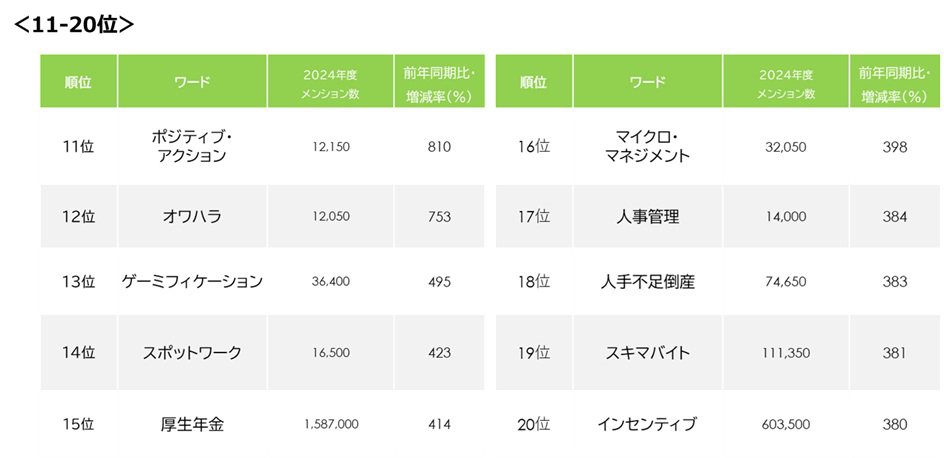Viewport: 944px width, 458px height.
Task: Click the 111,350 mention count
Action: (786, 353)
